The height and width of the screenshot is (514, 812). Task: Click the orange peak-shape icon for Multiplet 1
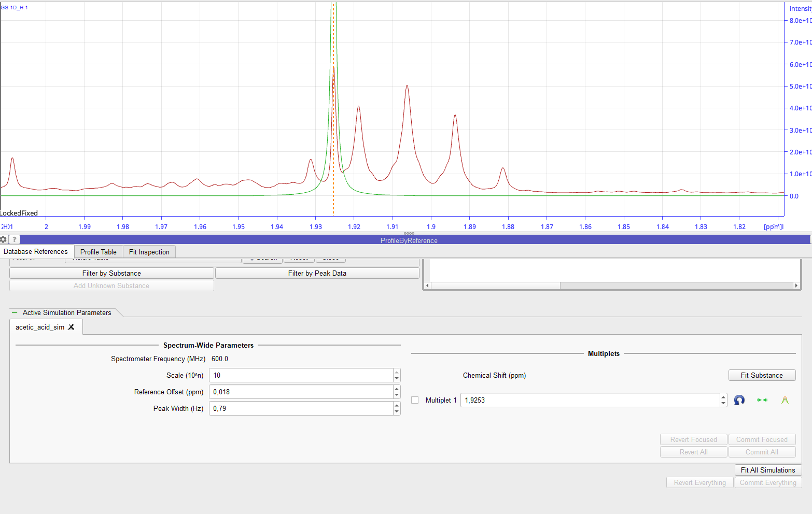(785, 400)
